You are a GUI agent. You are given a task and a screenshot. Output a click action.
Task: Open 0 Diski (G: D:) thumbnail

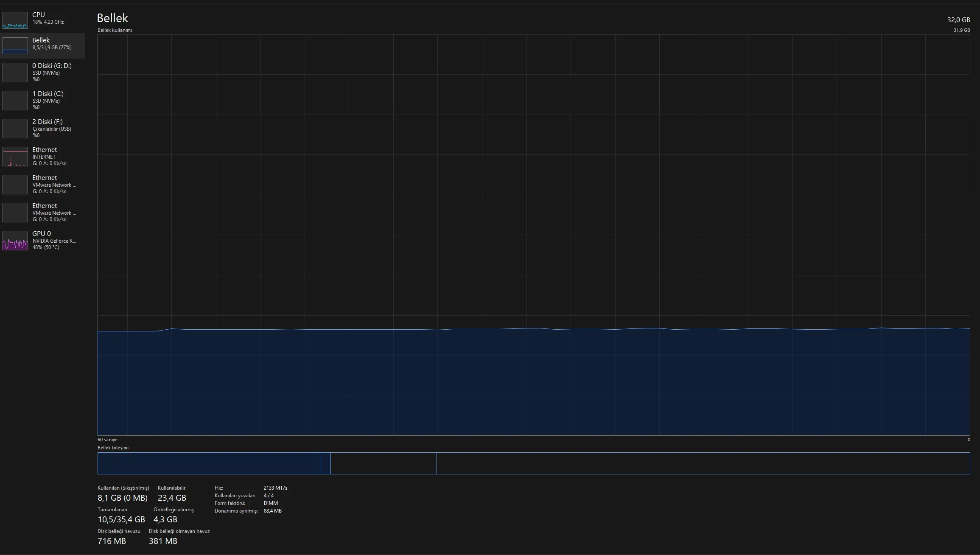pos(15,73)
